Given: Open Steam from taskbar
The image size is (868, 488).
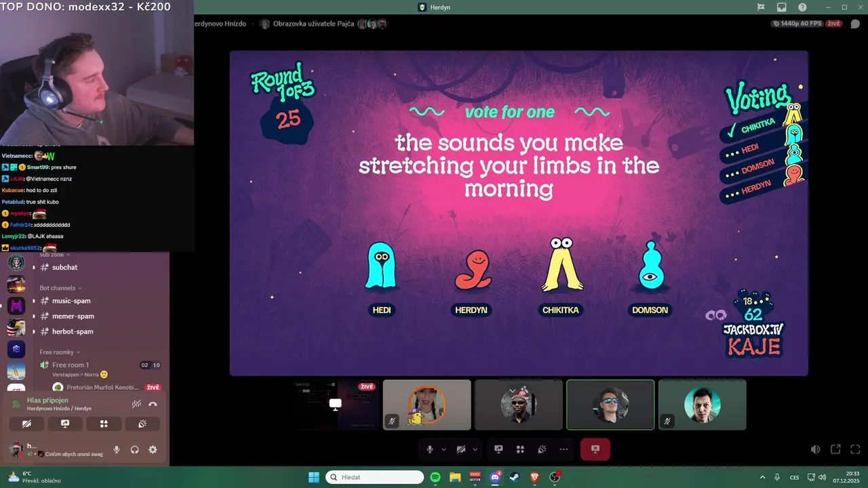Looking at the screenshot, I should coord(515,477).
